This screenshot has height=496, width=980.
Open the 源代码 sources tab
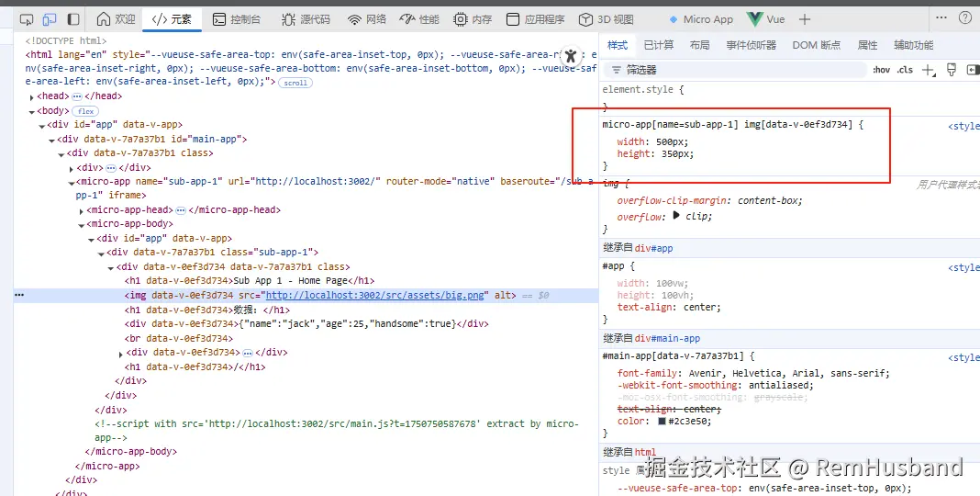click(305, 19)
